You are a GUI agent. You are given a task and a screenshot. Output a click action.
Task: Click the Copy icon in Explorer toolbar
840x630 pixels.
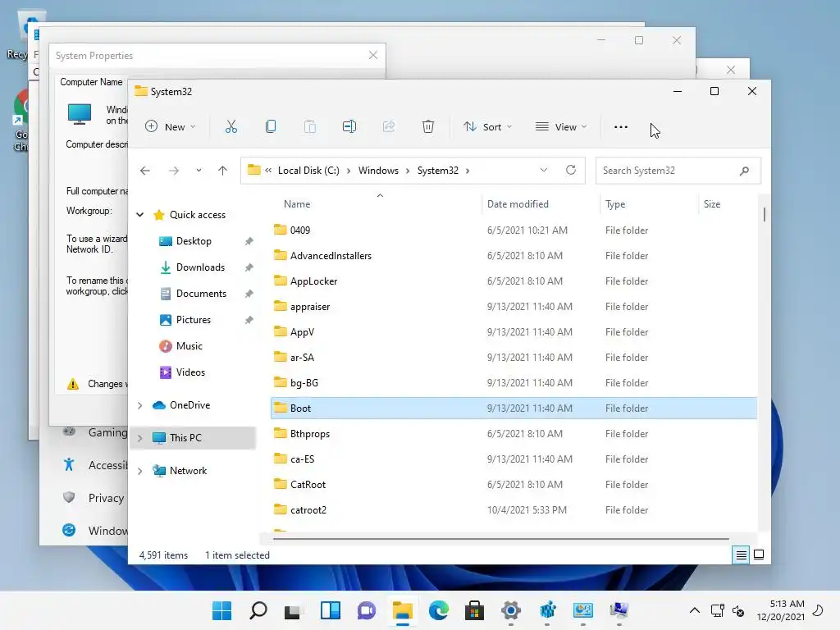click(x=271, y=127)
